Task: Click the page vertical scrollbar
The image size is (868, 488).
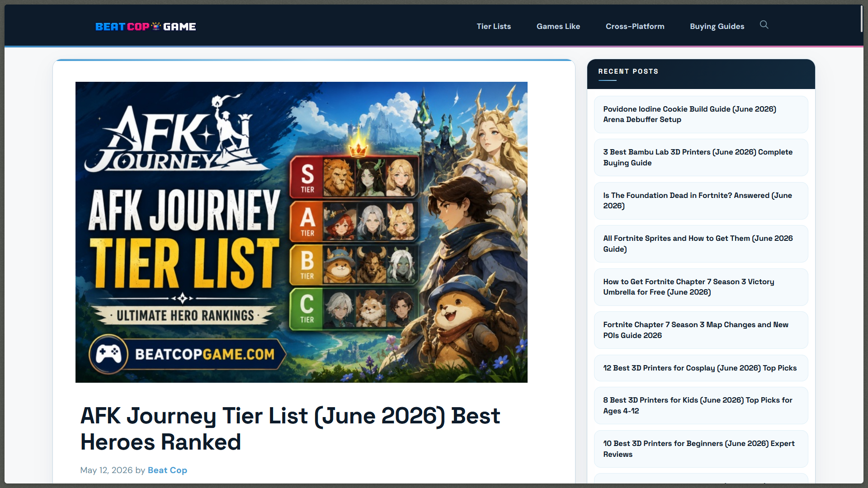Action: (x=862, y=18)
